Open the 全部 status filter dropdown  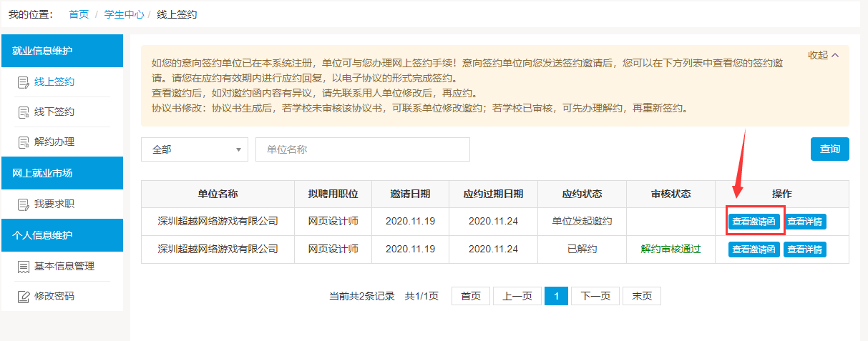tap(194, 149)
